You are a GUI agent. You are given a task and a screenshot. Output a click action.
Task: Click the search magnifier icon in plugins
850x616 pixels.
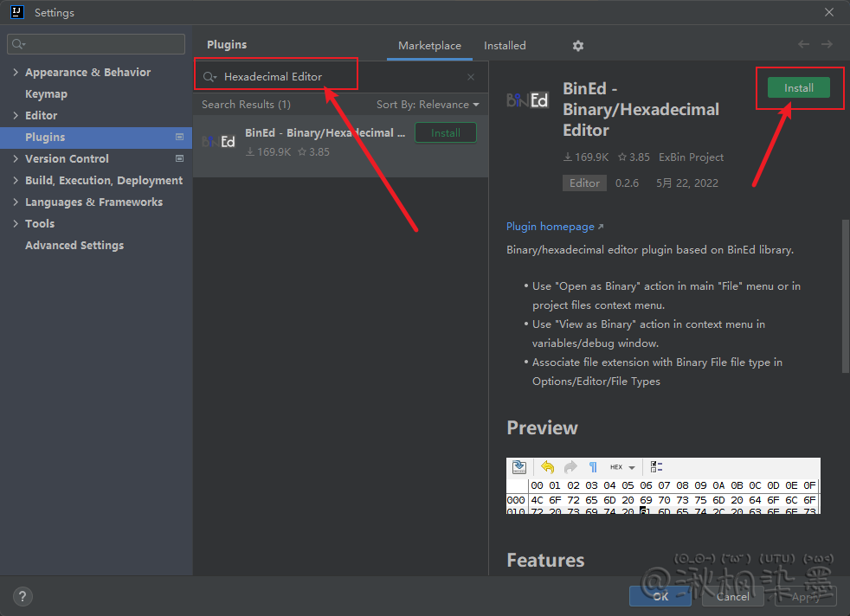[209, 77]
